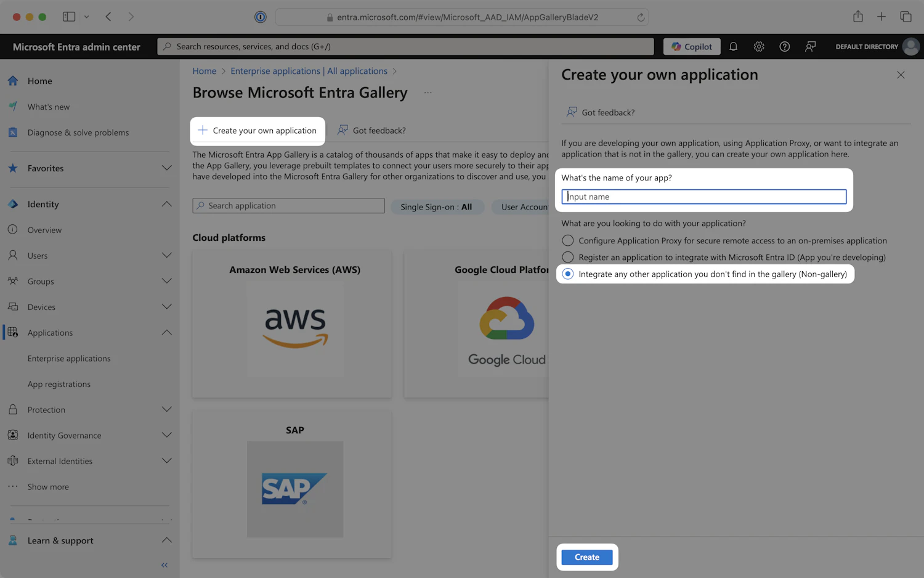This screenshot has width=924, height=578.
Task: Open the Safari sidebar toggle icon
Action: click(x=69, y=17)
